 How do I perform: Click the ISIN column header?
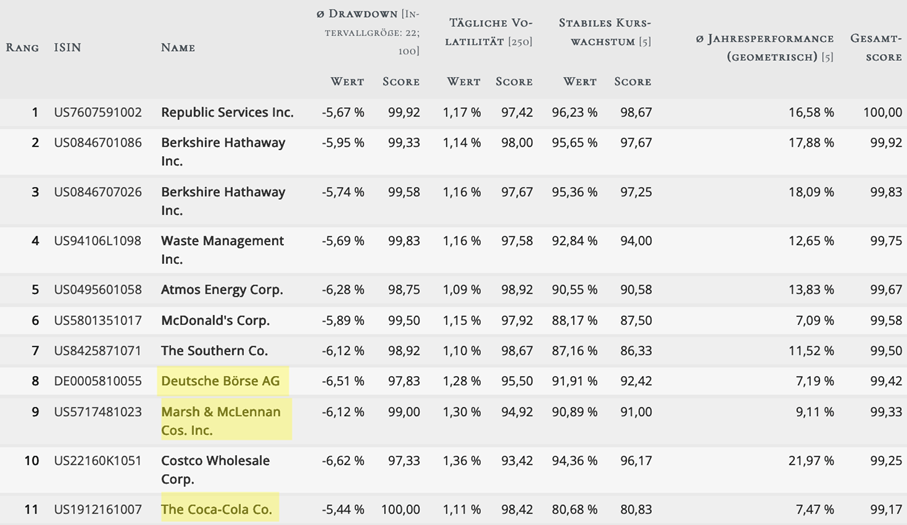click(x=66, y=47)
